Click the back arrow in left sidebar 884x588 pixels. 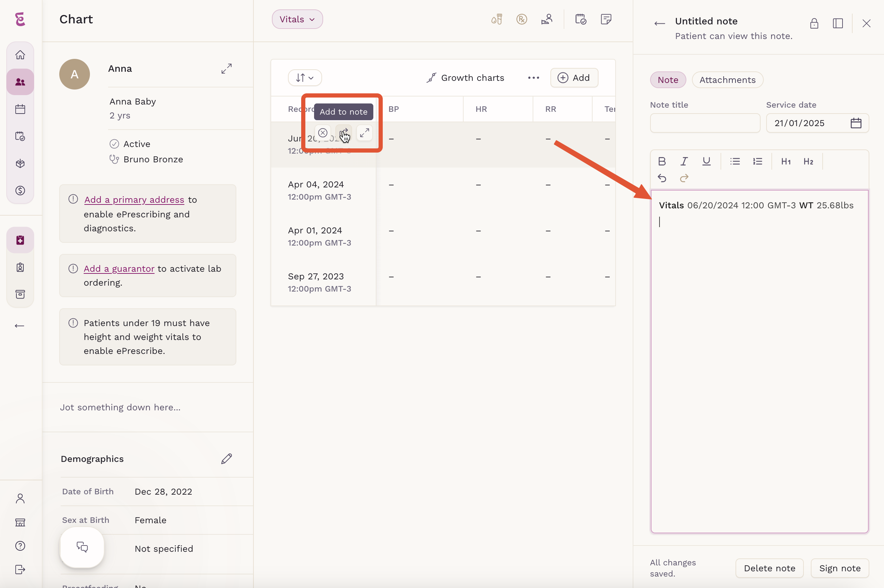click(x=20, y=326)
